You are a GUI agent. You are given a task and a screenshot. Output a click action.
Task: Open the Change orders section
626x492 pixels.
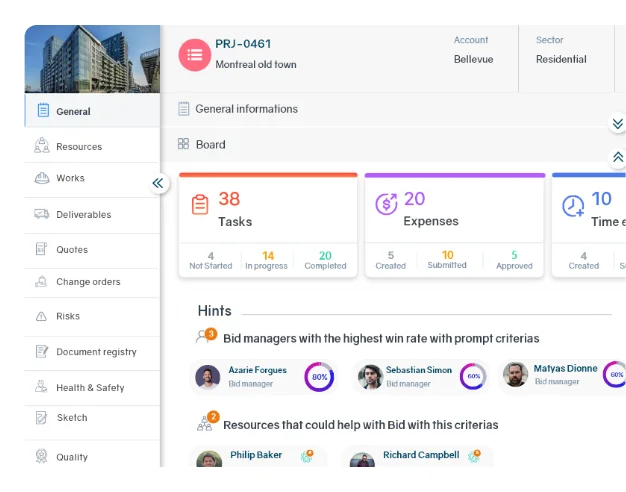coord(87,282)
